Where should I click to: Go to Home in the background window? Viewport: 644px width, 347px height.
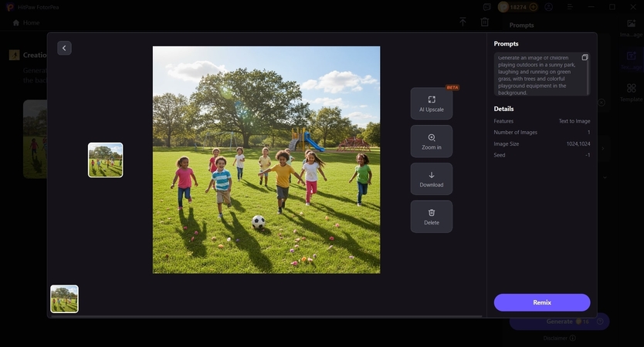26,22
